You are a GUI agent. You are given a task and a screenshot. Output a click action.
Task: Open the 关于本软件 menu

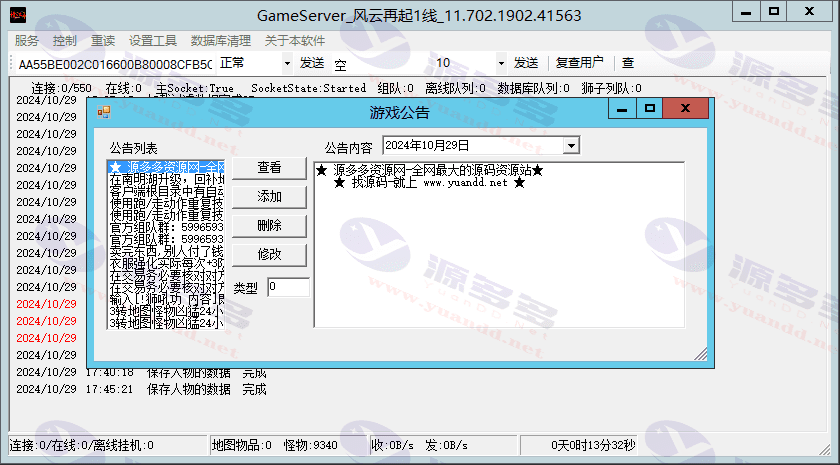pyautogui.click(x=294, y=41)
